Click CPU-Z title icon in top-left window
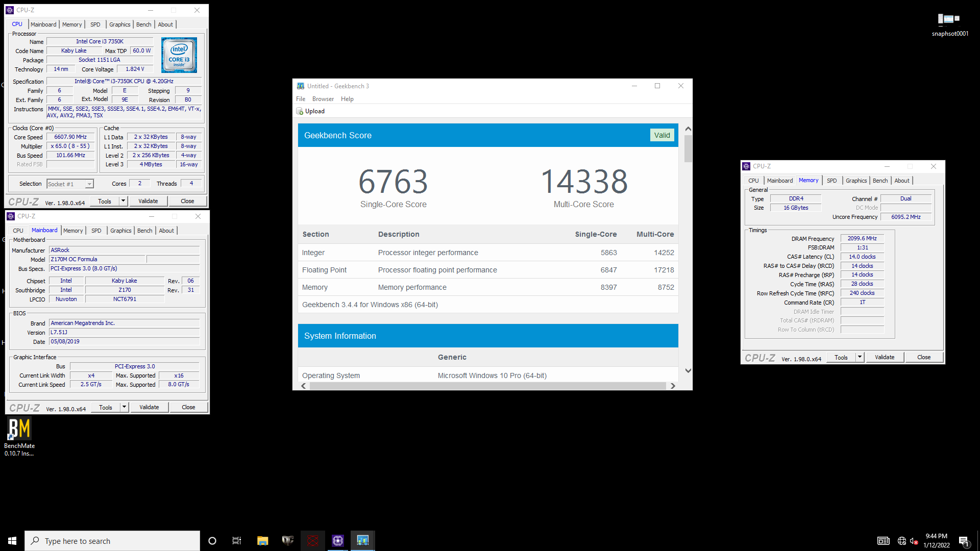 [x=10, y=10]
